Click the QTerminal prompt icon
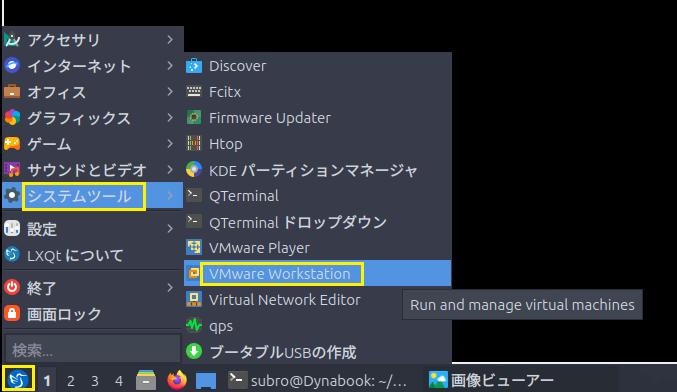Viewport: 677px width, 392px height. pyautogui.click(x=194, y=196)
